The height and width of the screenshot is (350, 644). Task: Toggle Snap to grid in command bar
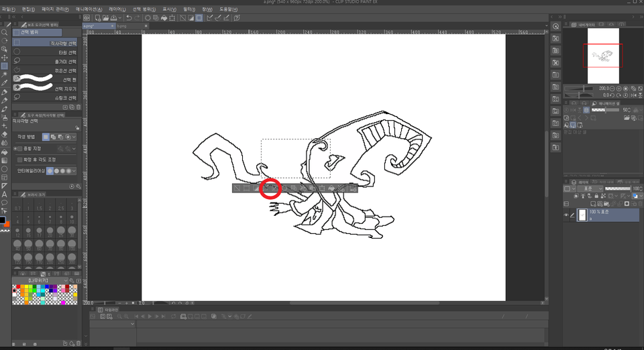click(x=226, y=18)
